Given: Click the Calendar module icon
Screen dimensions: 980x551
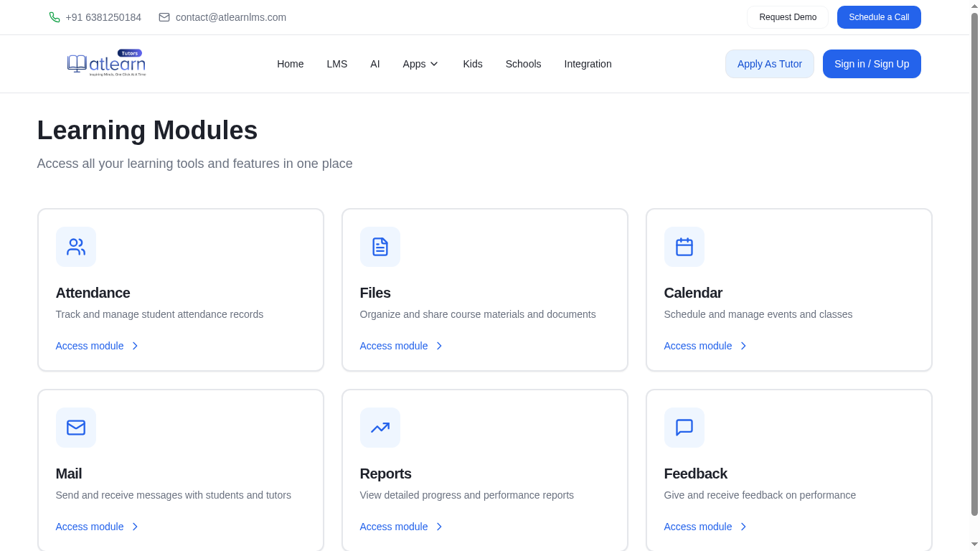Looking at the screenshot, I should (684, 247).
